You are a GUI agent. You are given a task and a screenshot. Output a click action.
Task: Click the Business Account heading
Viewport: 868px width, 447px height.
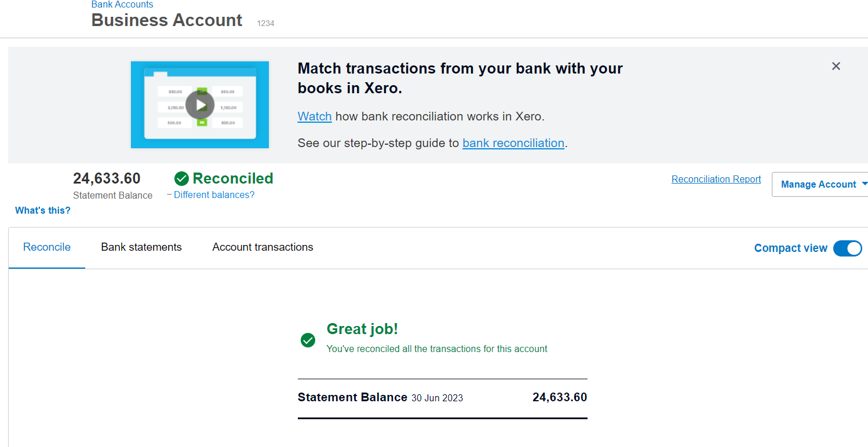pyautogui.click(x=167, y=20)
